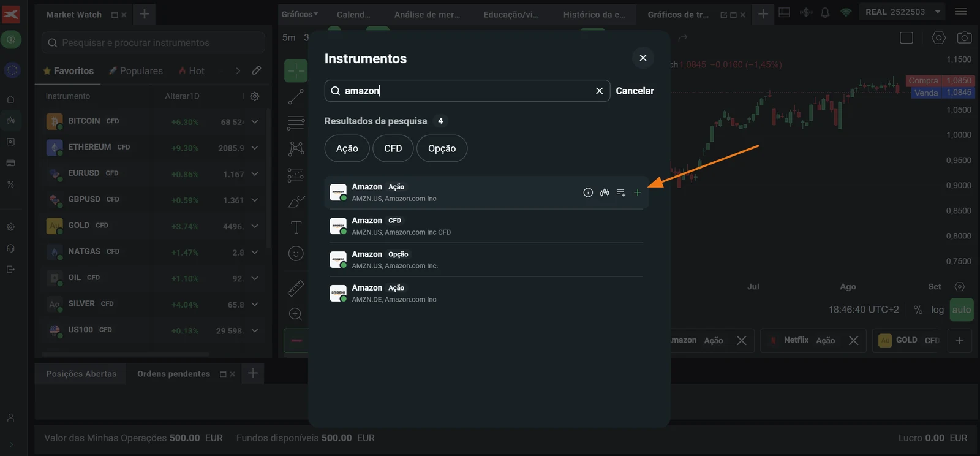Viewport: 980px width, 456px height.
Task: Expand SILVER row chevron
Action: coord(255,304)
